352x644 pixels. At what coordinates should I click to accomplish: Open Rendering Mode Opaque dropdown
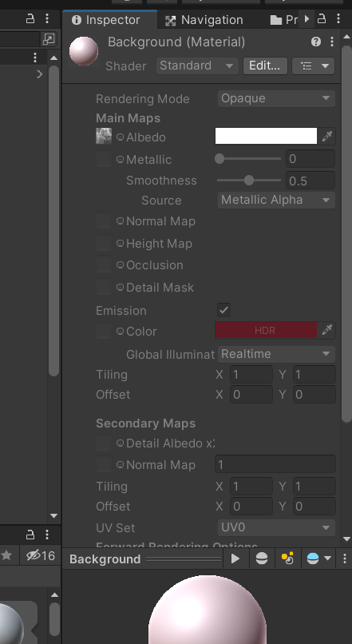pyautogui.click(x=276, y=98)
